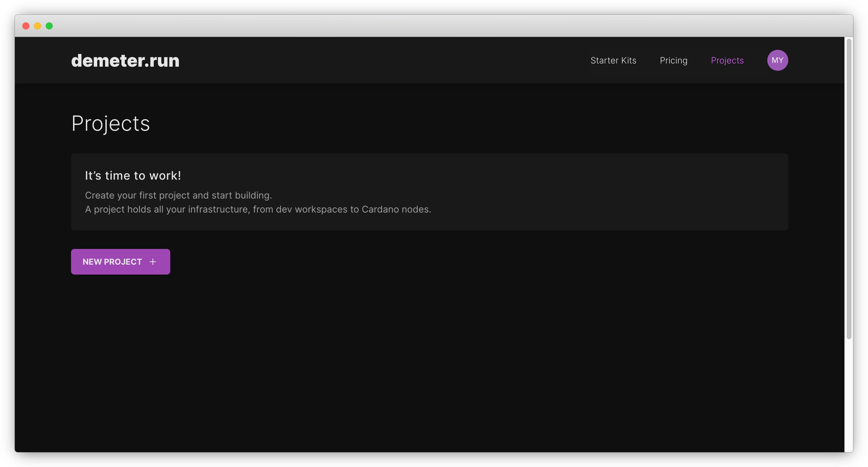This screenshot has height=467, width=868.
Task: Click the plus icon on New Project
Action: pyautogui.click(x=153, y=262)
